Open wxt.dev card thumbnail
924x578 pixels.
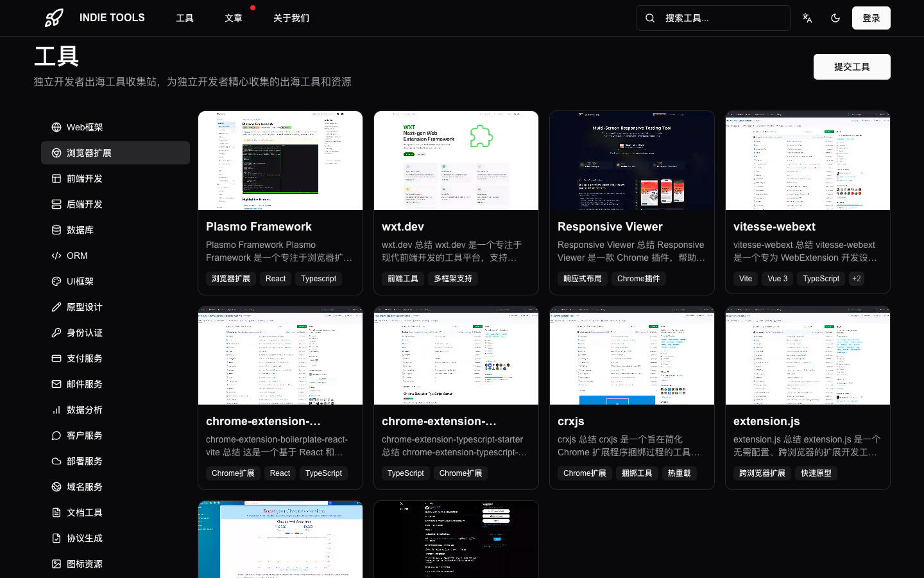(x=456, y=161)
